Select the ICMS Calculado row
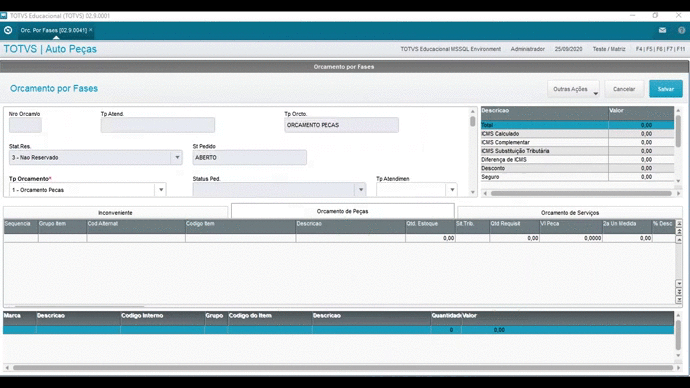 tap(577, 134)
